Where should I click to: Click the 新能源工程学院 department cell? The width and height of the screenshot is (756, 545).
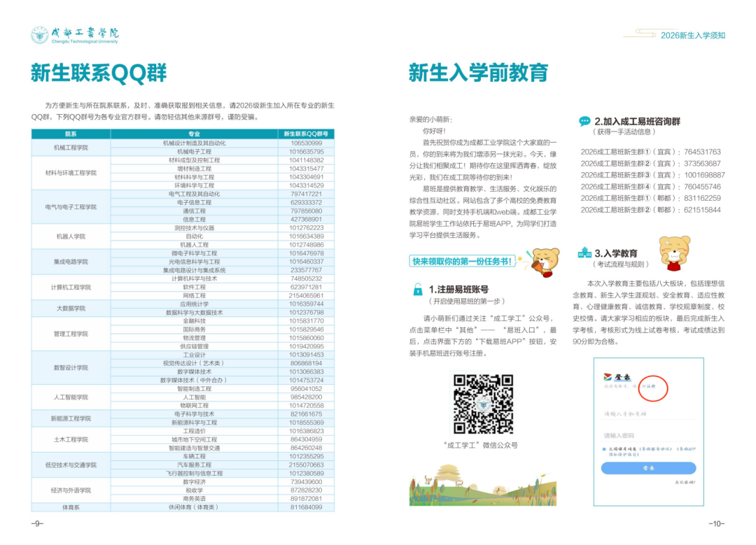pyautogui.click(x=71, y=419)
